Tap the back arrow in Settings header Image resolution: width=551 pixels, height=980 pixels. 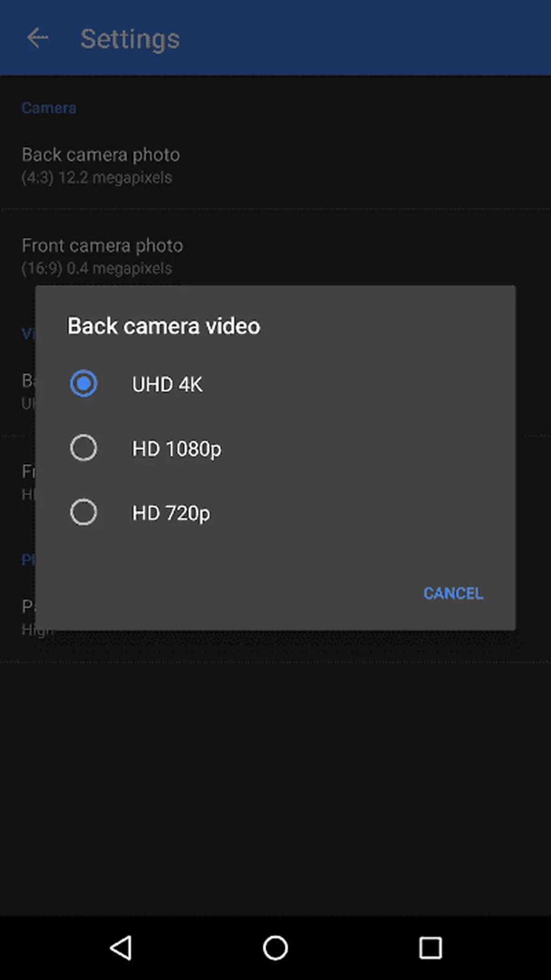(38, 38)
